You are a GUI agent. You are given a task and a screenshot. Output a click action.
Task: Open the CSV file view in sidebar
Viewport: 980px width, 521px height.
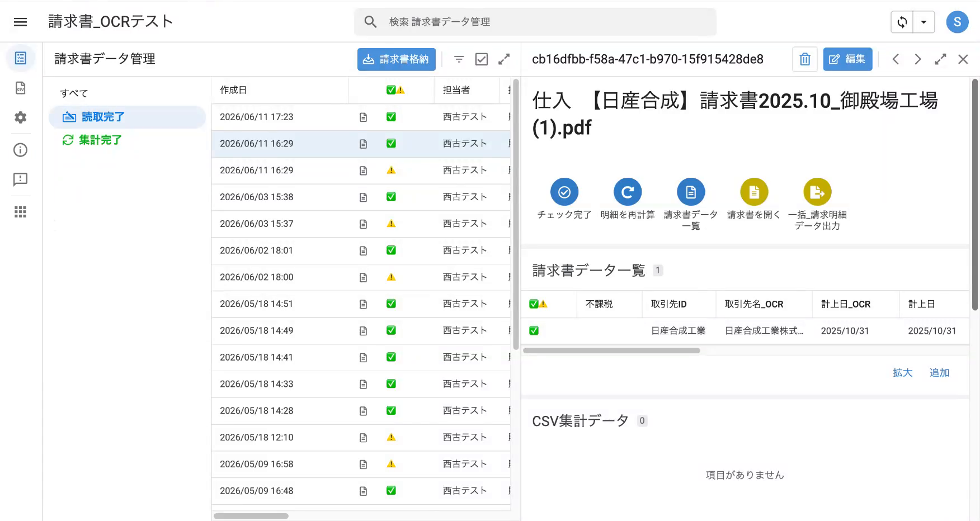pyautogui.click(x=21, y=88)
